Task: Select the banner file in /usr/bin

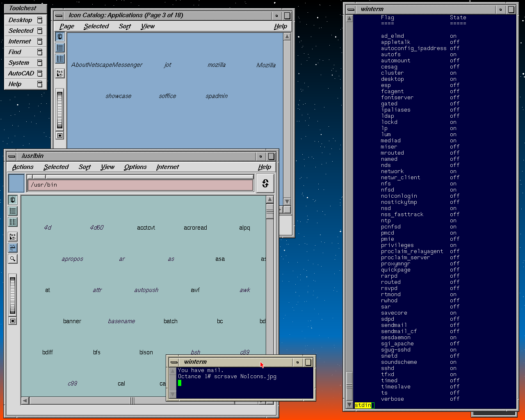Action: 72,321
